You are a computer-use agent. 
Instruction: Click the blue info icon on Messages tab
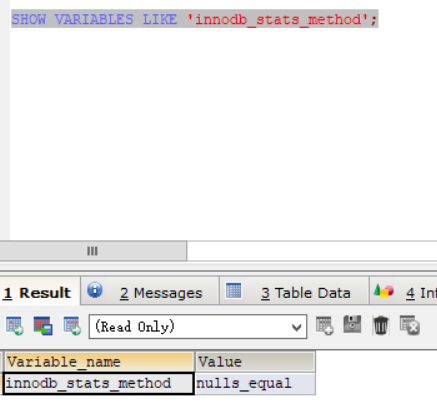click(95, 290)
